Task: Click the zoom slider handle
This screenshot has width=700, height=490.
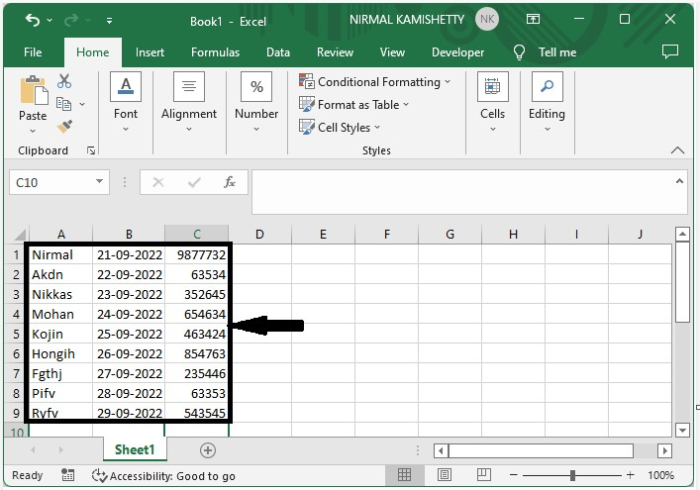Action: coord(572,476)
